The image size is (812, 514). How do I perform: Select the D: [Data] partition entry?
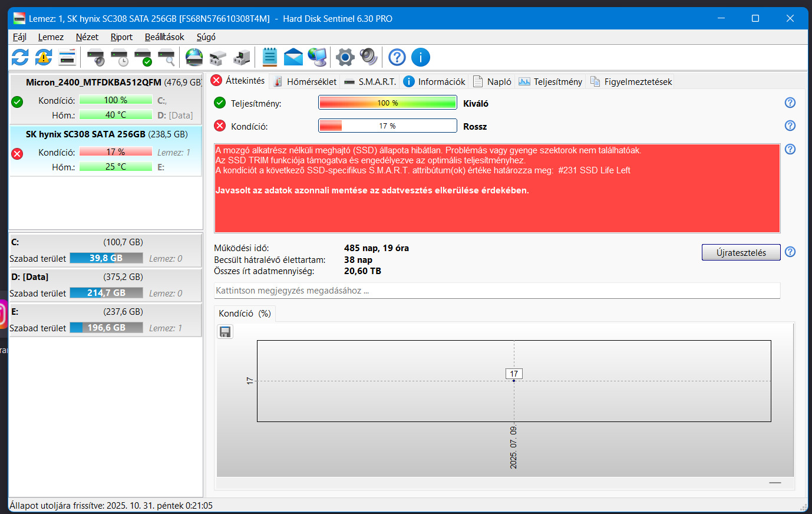106,285
